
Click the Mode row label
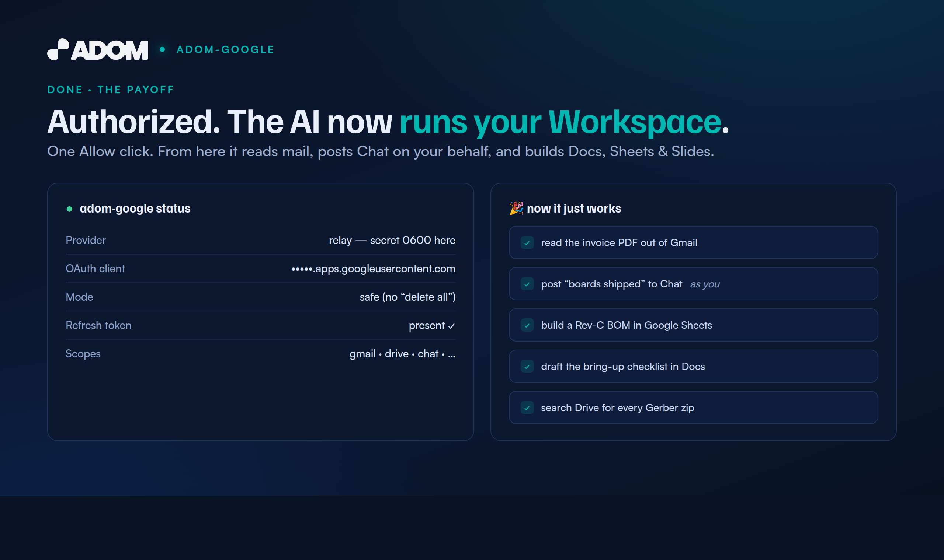click(79, 297)
